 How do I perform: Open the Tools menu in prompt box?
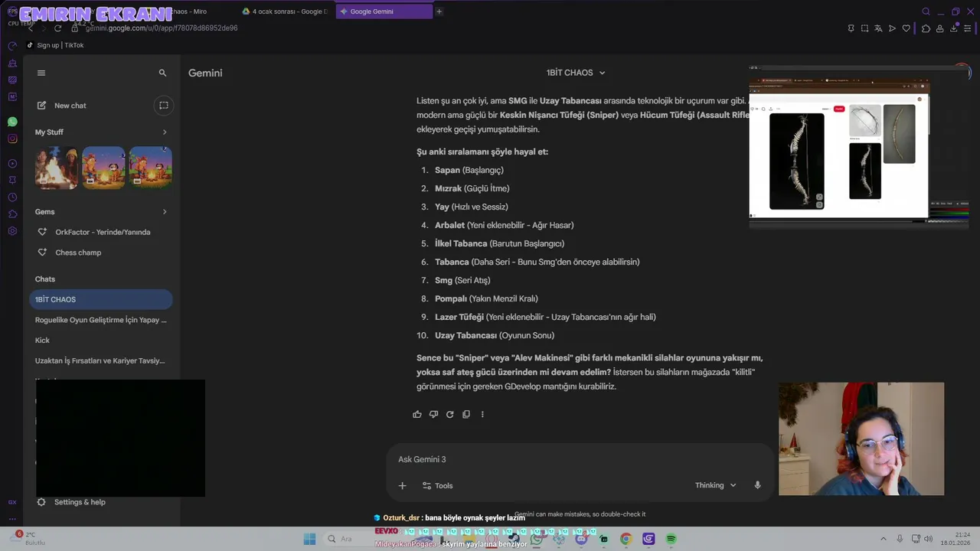point(437,485)
